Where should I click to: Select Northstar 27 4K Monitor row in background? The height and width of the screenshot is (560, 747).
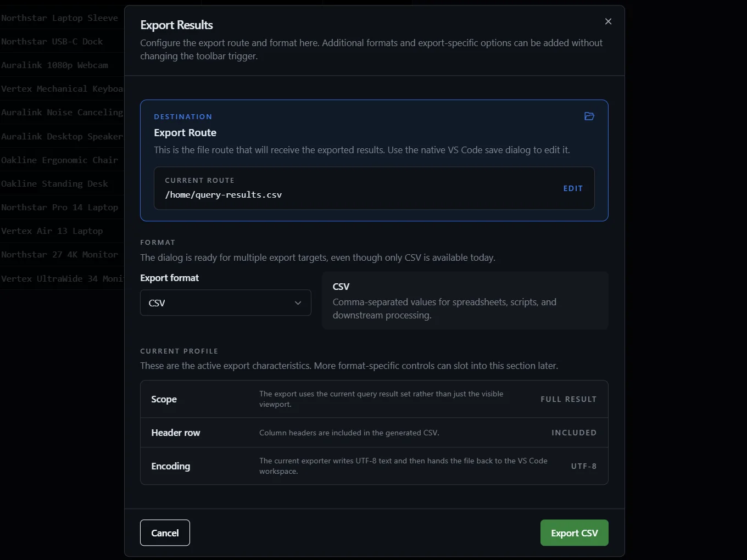(62, 254)
